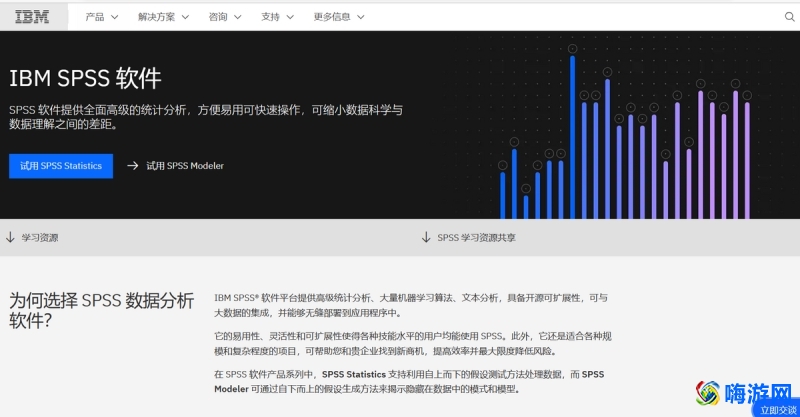Click the 立即交谈 chat button
The image size is (800, 417).
point(778,410)
